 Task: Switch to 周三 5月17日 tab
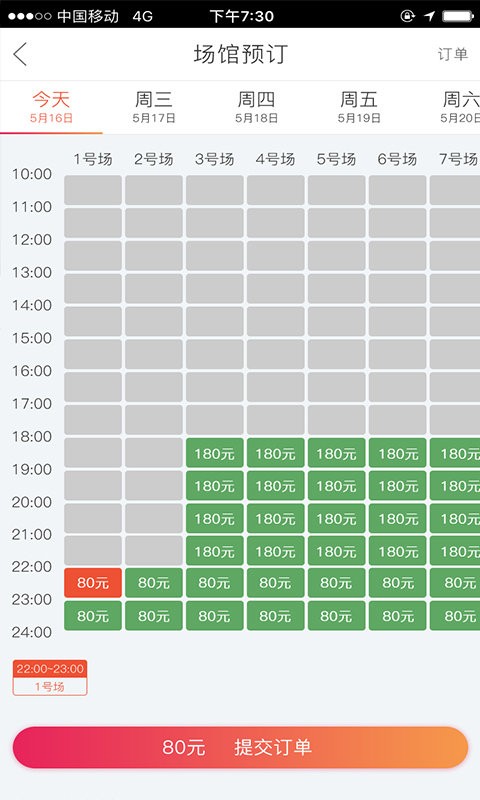click(154, 107)
